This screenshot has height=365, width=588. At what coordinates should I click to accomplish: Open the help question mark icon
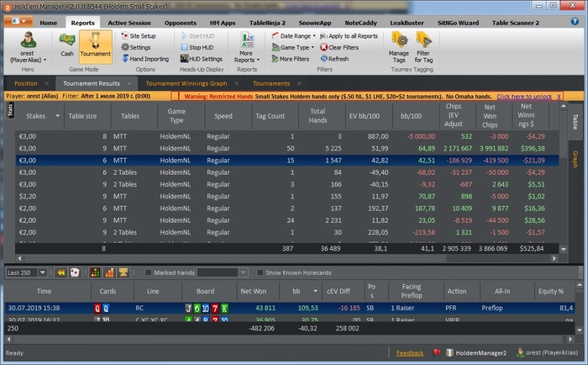(575, 21)
